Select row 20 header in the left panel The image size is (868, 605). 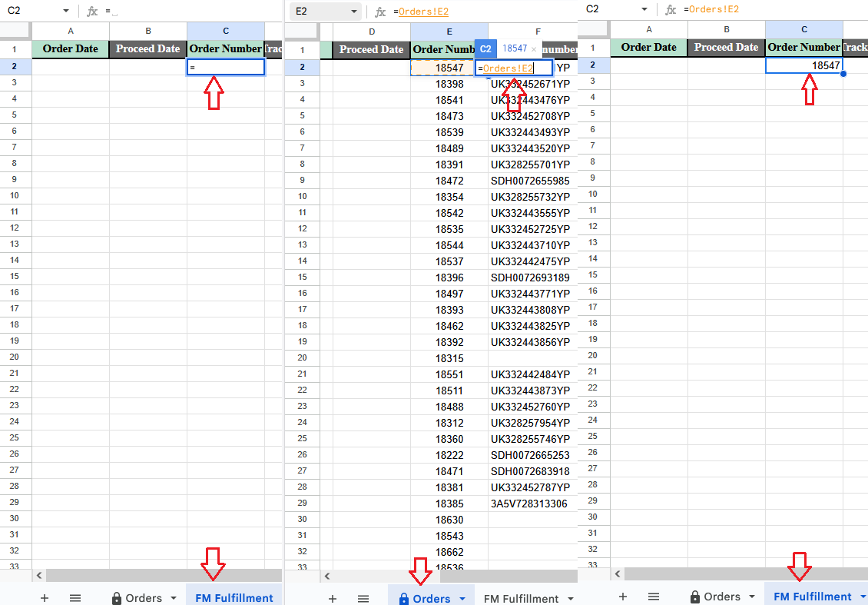[14, 357]
